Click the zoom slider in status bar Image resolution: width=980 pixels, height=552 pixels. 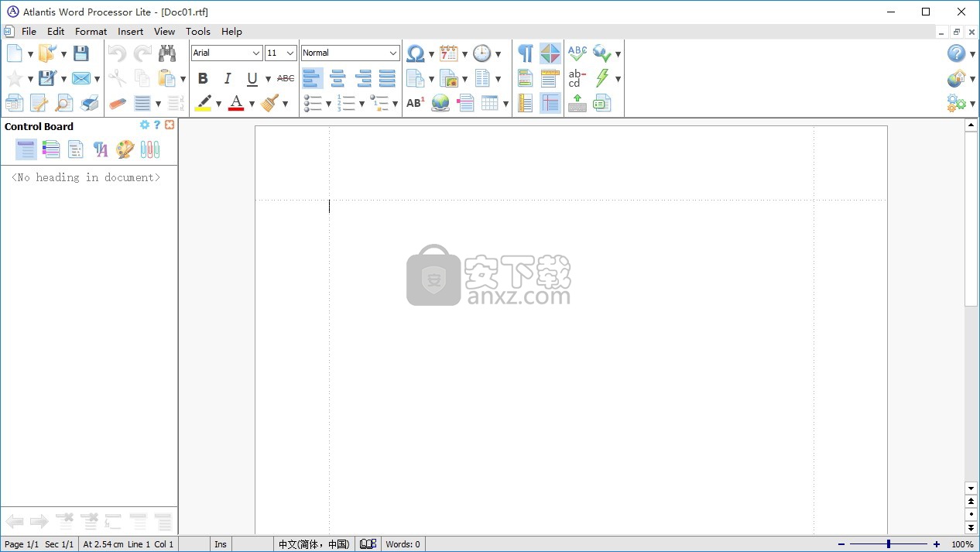coord(889,544)
